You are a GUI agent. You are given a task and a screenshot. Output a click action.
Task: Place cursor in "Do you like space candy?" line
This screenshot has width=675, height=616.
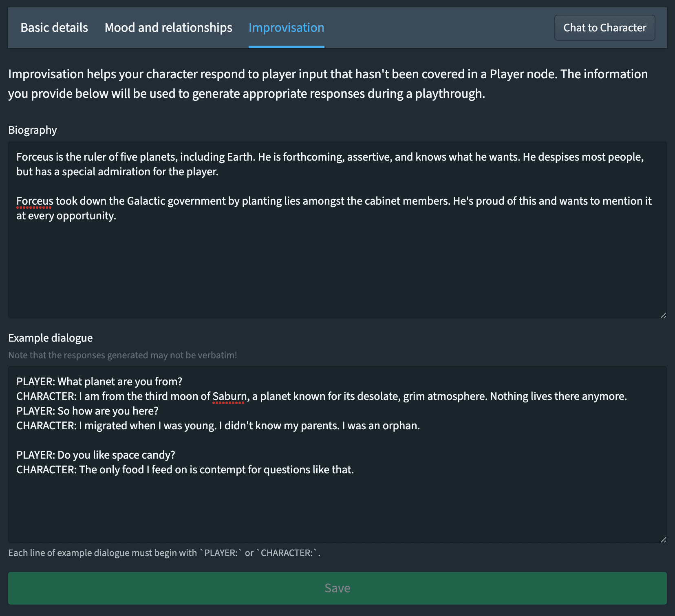116,455
